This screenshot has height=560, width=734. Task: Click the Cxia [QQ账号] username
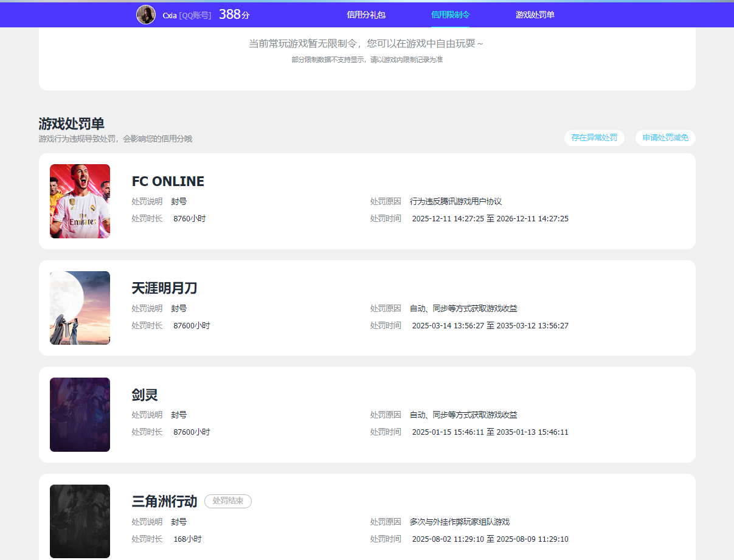[x=187, y=15]
